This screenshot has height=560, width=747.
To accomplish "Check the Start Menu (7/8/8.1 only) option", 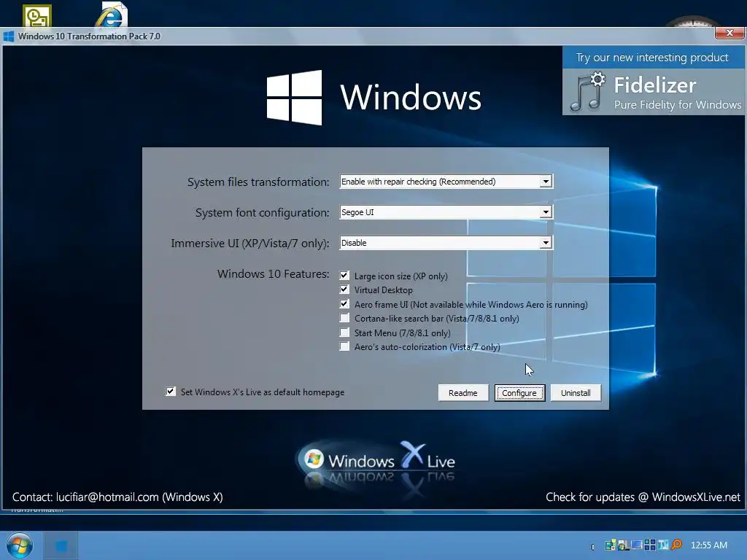I will [344, 332].
